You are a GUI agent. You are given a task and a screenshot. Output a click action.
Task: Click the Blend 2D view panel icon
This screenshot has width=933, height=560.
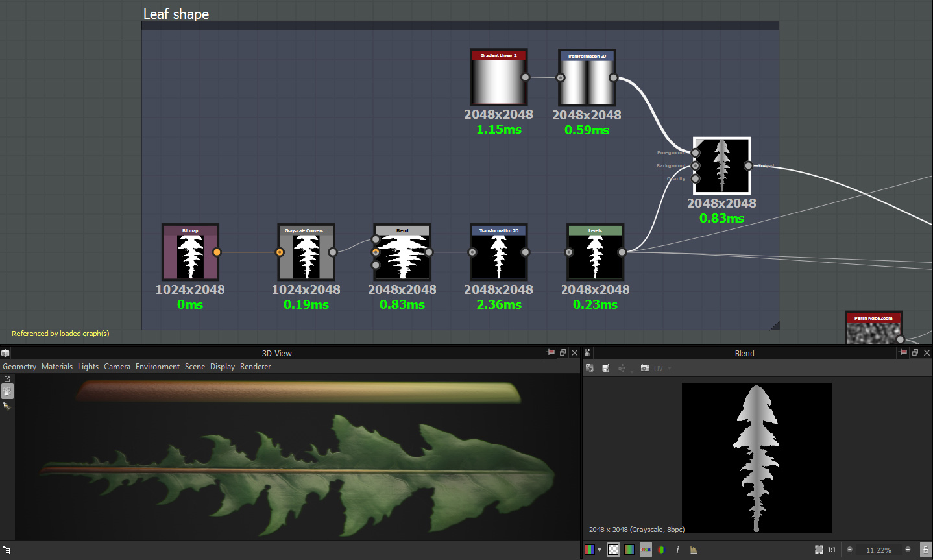point(587,353)
